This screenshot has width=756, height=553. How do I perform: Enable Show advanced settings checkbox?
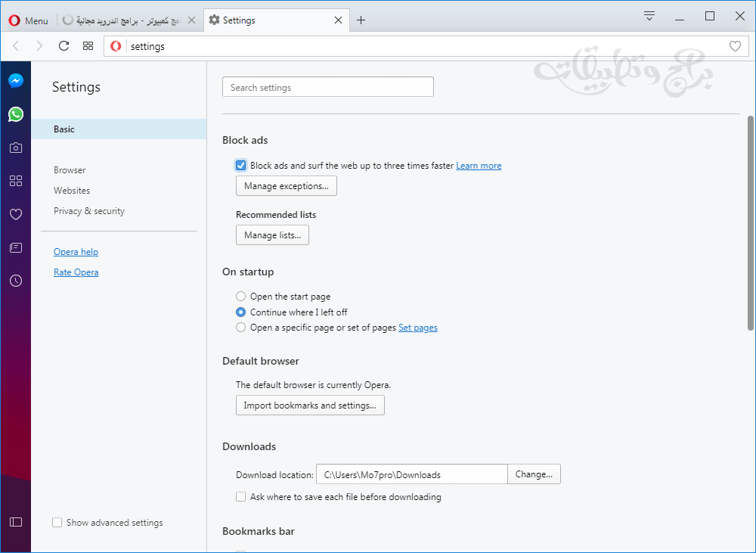57,523
